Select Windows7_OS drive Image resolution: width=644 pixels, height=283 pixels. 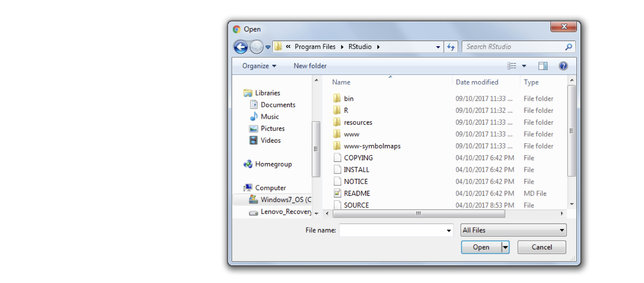[x=272, y=200]
